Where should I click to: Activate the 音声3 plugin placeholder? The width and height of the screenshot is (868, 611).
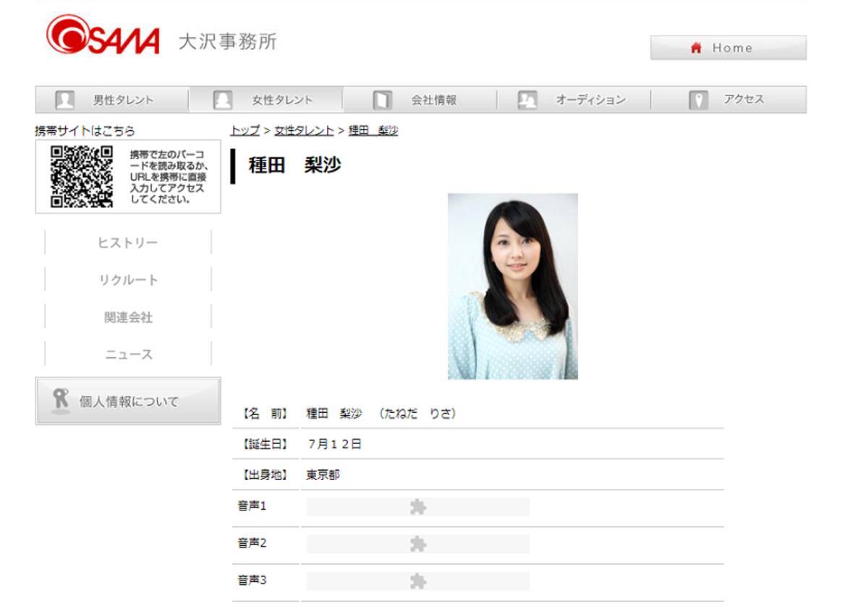tap(418, 581)
